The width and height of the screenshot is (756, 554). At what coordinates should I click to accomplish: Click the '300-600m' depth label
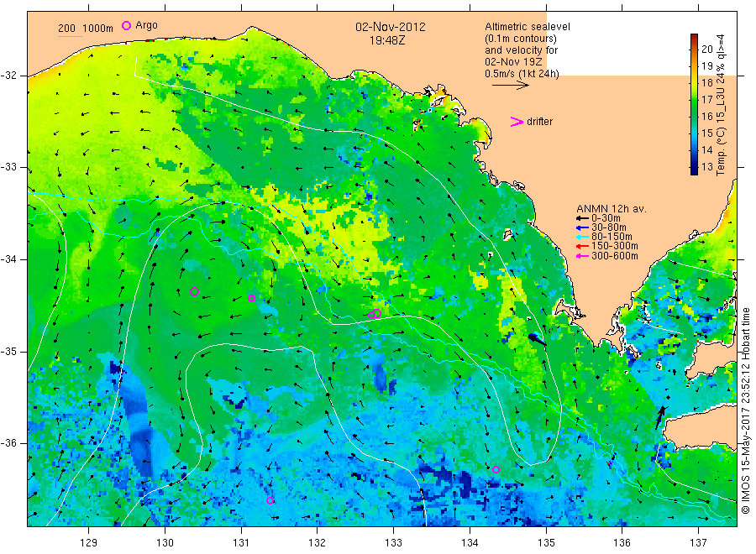click(615, 256)
